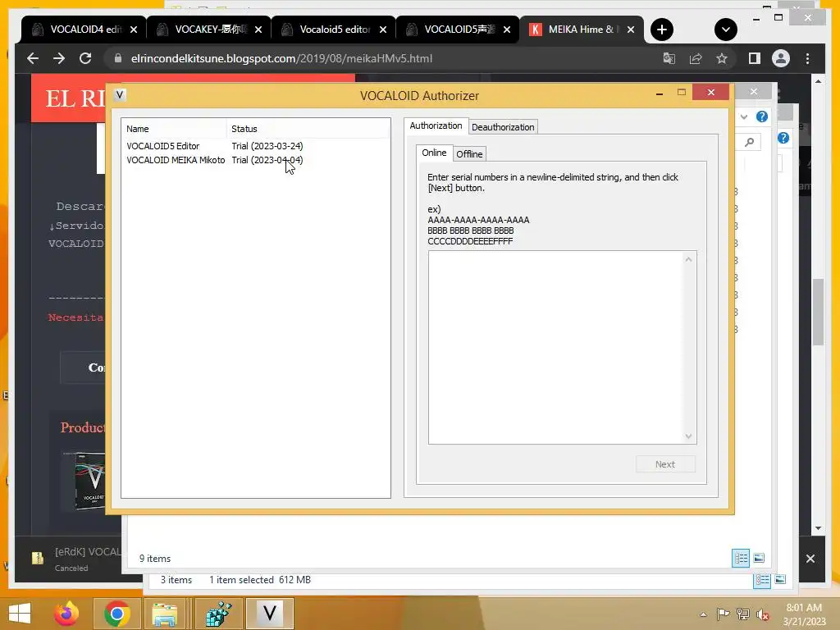The image size is (840, 630).
Task: Select the Online sub-tab
Action: click(x=434, y=153)
